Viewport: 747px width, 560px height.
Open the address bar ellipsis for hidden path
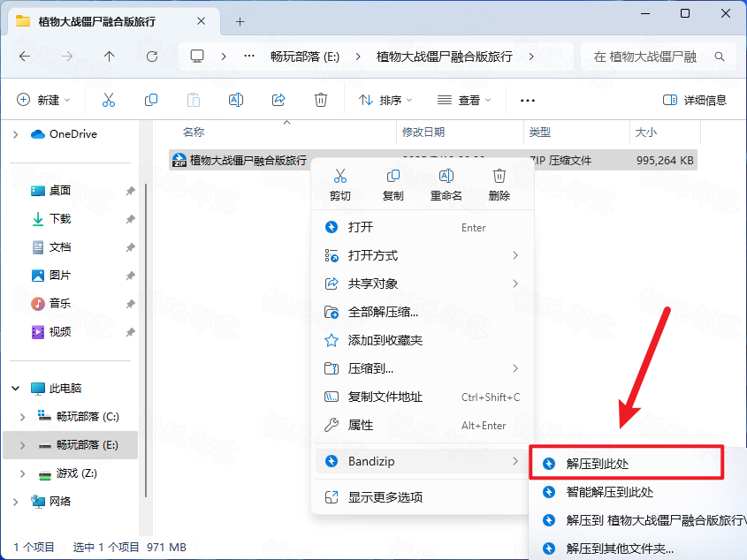(x=249, y=56)
